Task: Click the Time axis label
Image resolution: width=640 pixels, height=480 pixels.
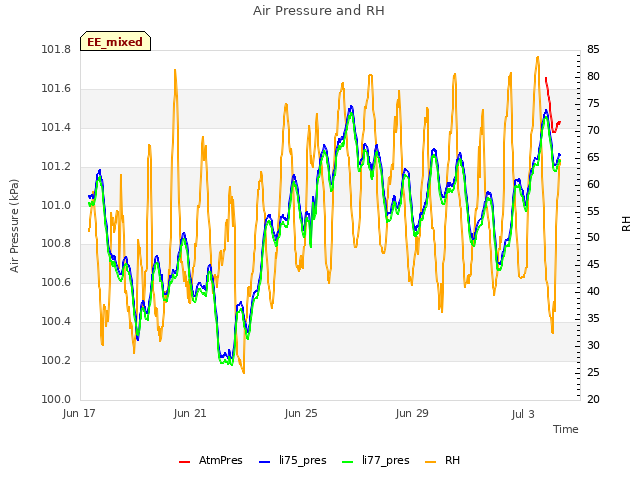Action: [566, 429]
